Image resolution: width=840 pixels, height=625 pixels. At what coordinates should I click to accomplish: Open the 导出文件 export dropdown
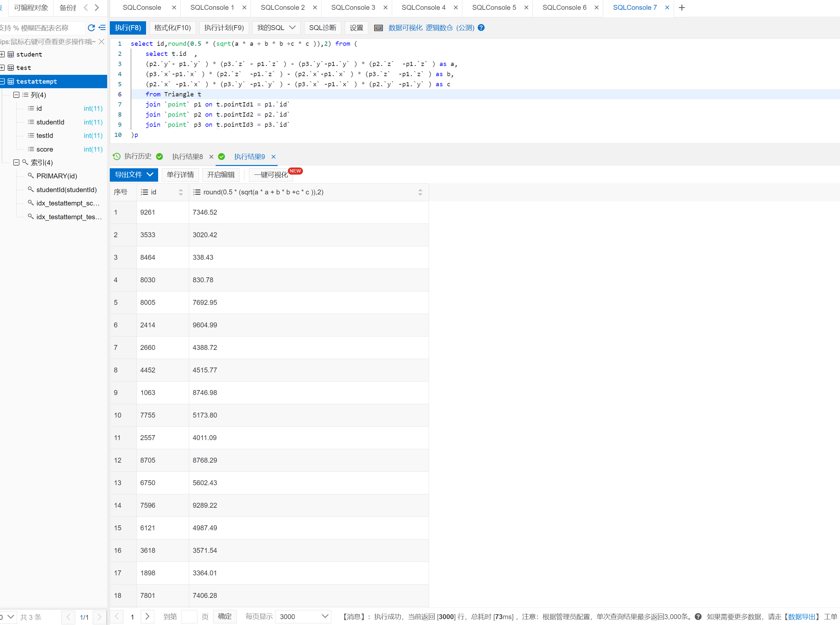134,174
